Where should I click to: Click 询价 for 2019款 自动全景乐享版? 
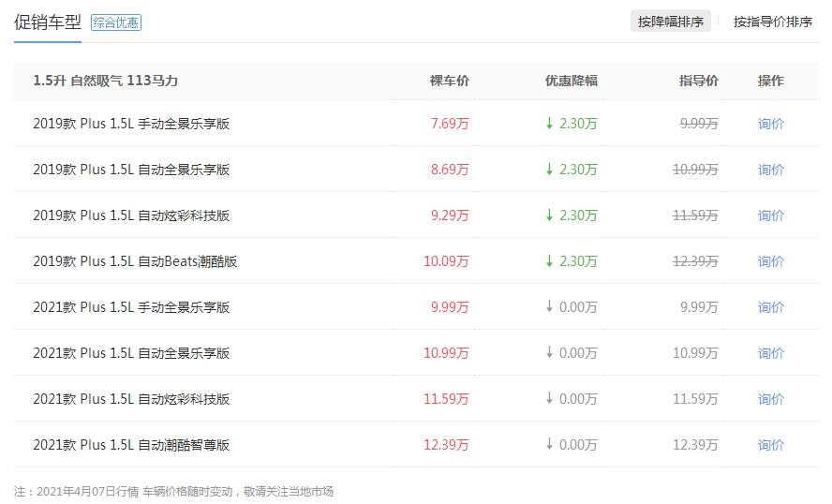770,170
